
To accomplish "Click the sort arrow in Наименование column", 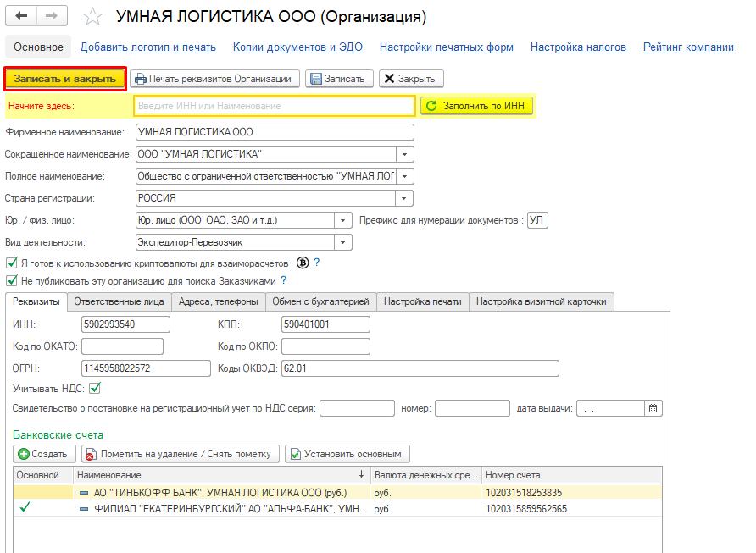I will pyautogui.click(x=361, y=474).
